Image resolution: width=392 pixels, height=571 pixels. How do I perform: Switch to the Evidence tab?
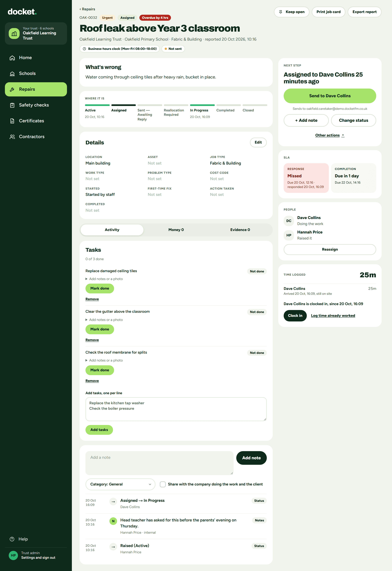[x=240, y=230]
